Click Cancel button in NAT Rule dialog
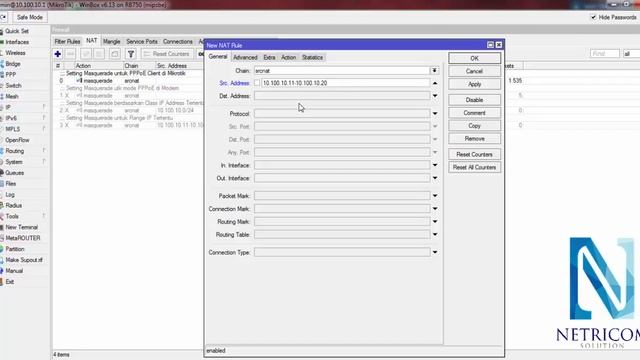This screenshot has width=640, height=360. pos(474,71)
